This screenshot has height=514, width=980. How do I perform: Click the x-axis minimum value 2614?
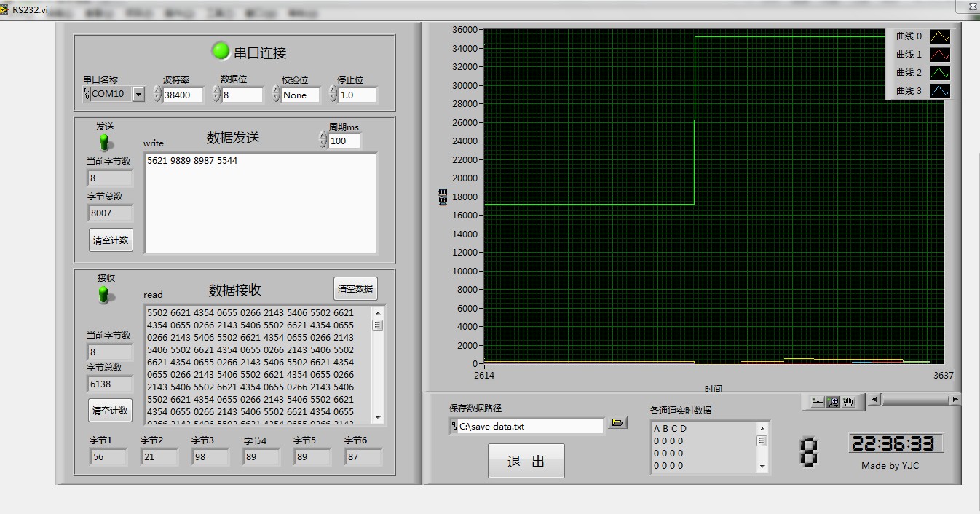(x=483, y=376)
